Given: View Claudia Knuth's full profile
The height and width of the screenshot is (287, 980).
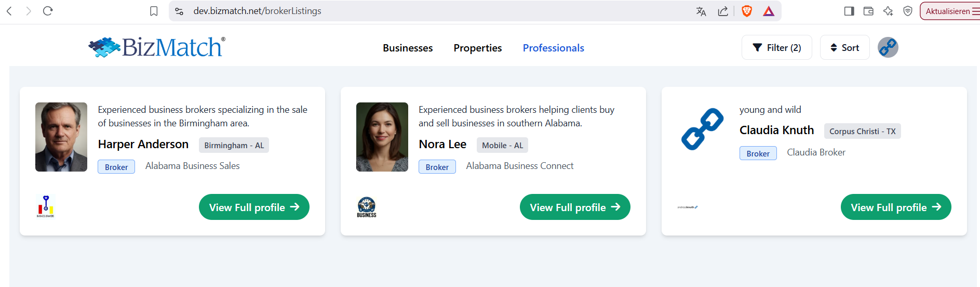Looking at the screenshot, I should (895, 207).
